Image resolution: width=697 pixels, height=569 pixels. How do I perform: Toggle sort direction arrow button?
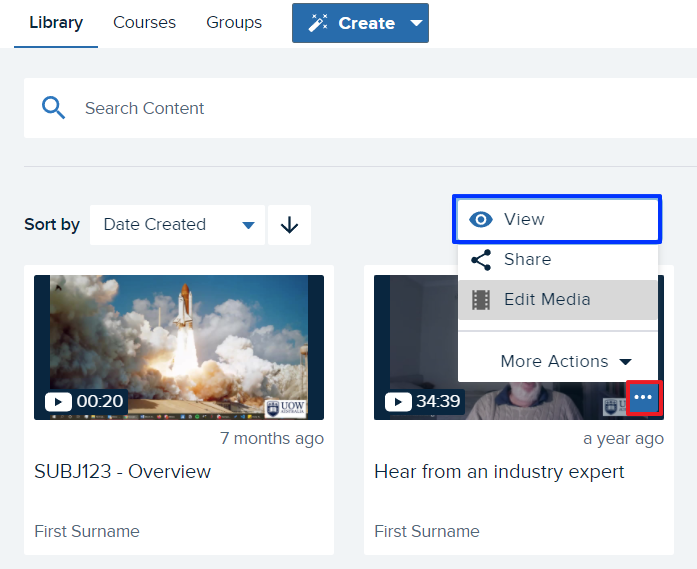289,225
